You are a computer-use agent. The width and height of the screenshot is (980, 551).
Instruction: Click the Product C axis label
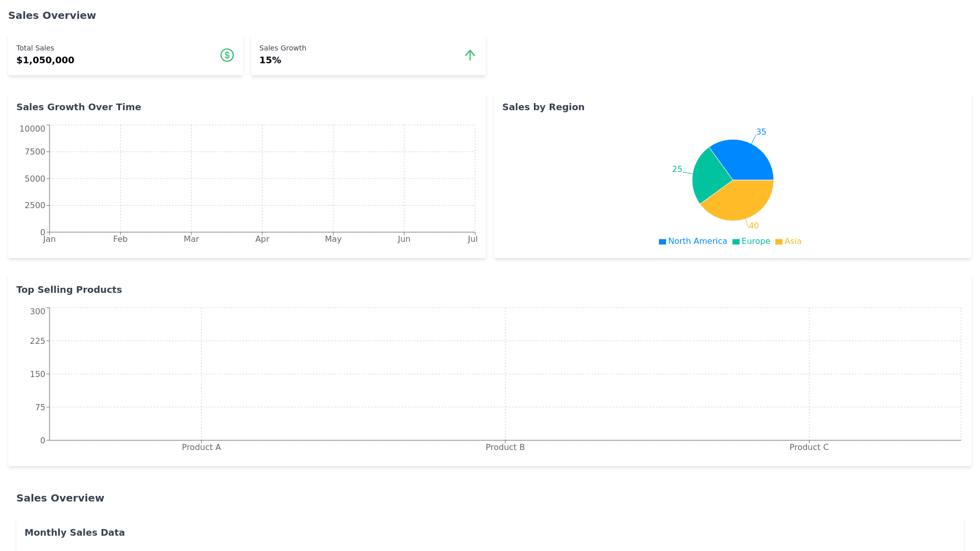click(809, 447)
